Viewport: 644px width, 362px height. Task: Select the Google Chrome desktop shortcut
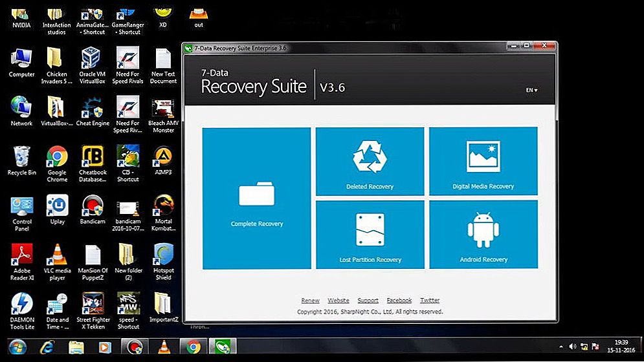[57, 164]
